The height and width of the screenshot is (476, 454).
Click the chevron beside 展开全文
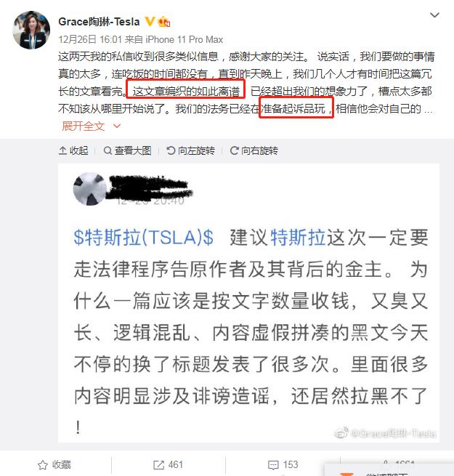[117, 126]
